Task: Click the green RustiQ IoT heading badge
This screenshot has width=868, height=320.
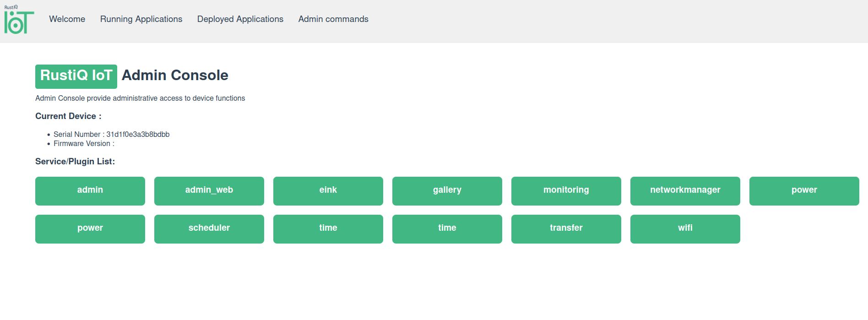Action: 76,76
